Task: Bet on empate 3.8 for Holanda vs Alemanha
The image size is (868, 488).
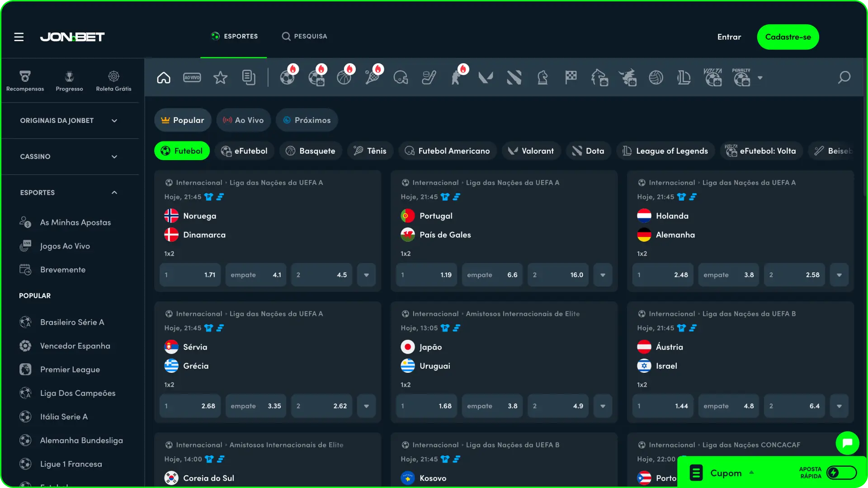Action: (728, 275)
